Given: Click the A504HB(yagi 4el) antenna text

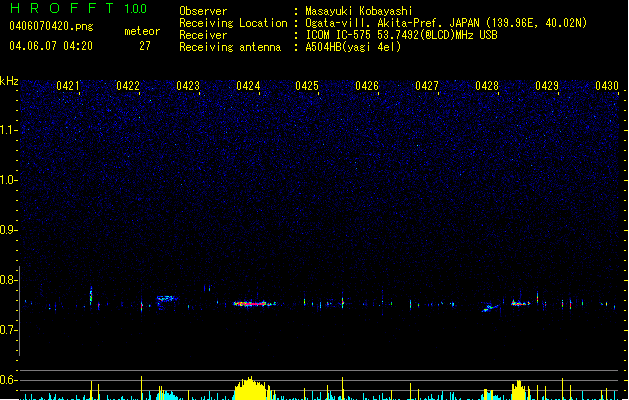Looking at the screenshot, I should click(353, 47).
